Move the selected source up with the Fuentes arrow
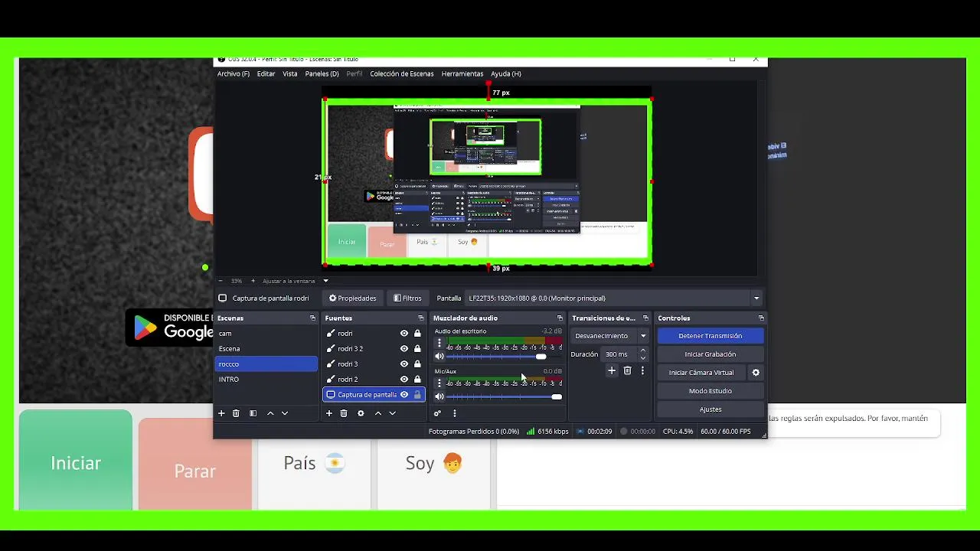The image size is (980, 551). [377, 413]
